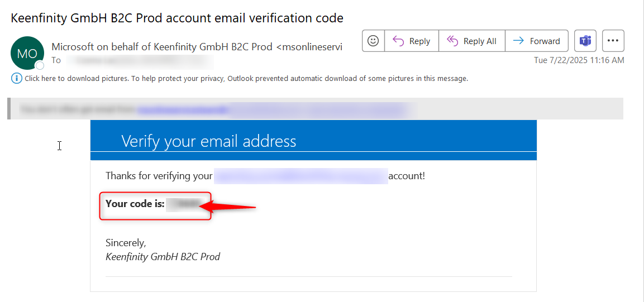This screenshot has width=644, height=302.
Task: Click the Keenfinity GmbH B2C Prod signature
Action: [x=163, y=257]
